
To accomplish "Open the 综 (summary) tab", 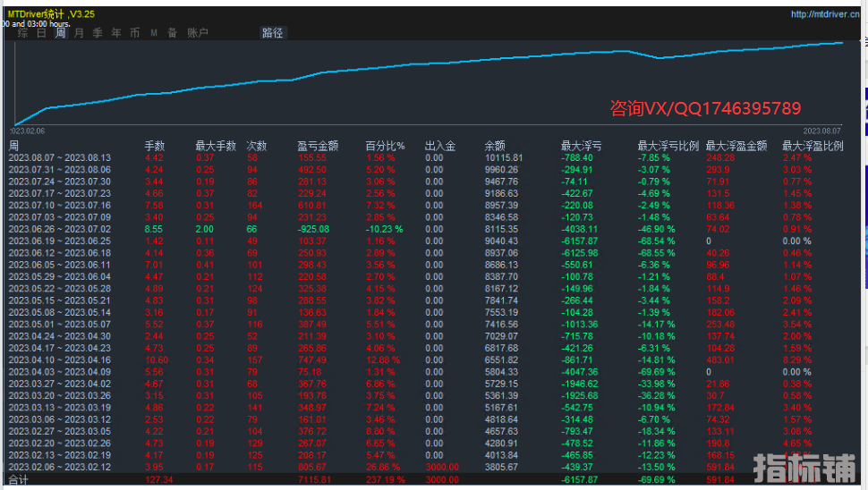I will (x=22, y=33).
